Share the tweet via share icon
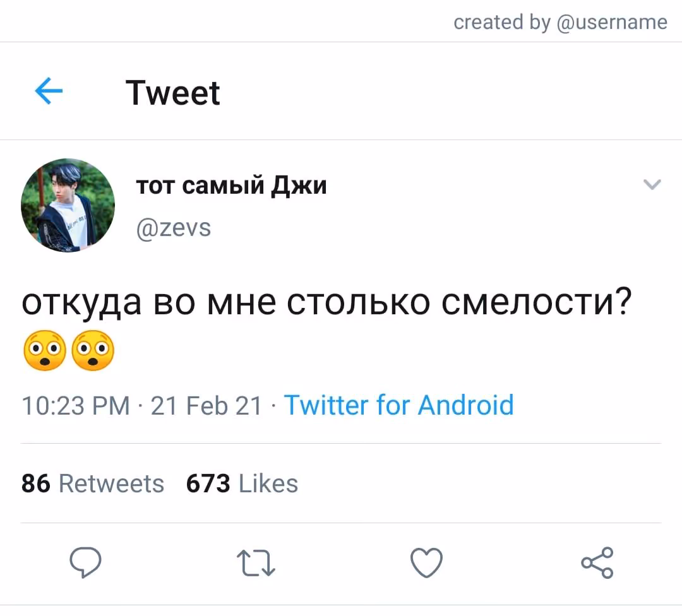The width and height of the screenshot is (682, 616). tap(597, 562)
